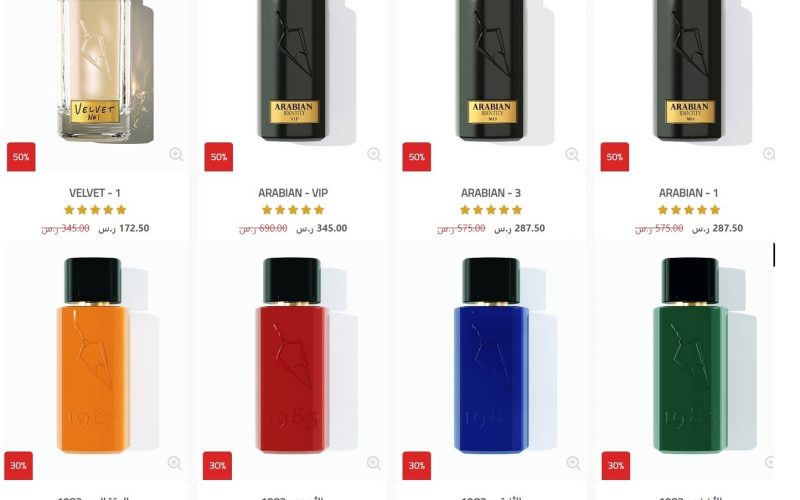800x500 pixels.
Task: Click 30% discount badge on green bottle
Action: pyautogui.click(x=616, y=465)
